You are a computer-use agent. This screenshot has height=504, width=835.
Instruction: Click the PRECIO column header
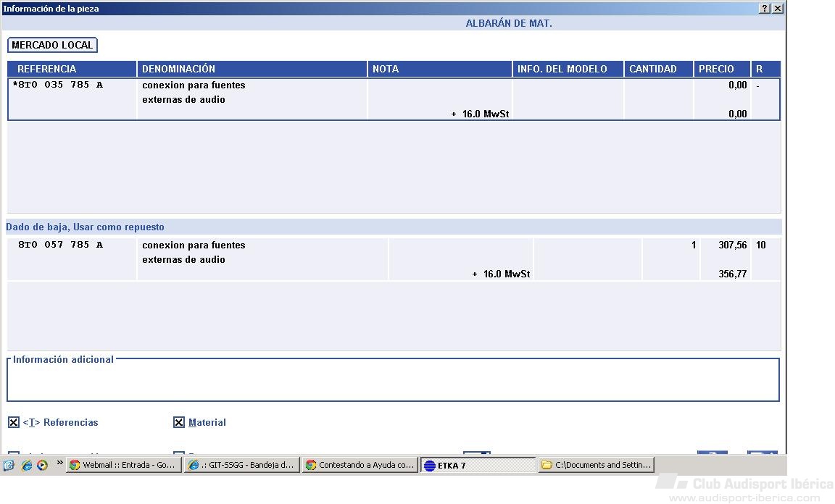point(721,70)
